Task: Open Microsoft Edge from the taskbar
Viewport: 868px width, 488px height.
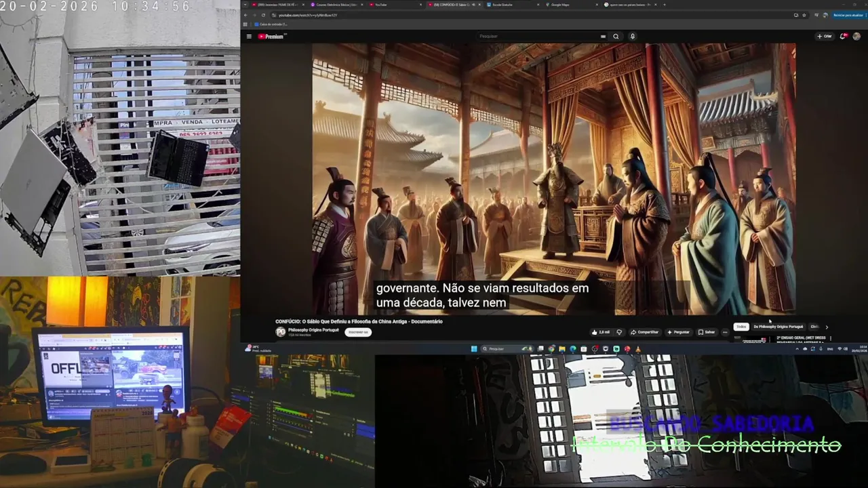Action: click(x=573, y=349)
